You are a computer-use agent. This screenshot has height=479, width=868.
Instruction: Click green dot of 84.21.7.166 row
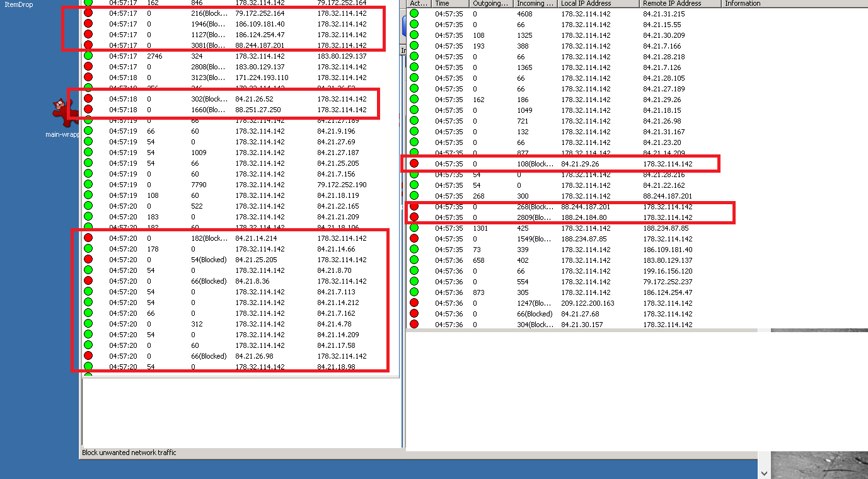click(414, 45)
